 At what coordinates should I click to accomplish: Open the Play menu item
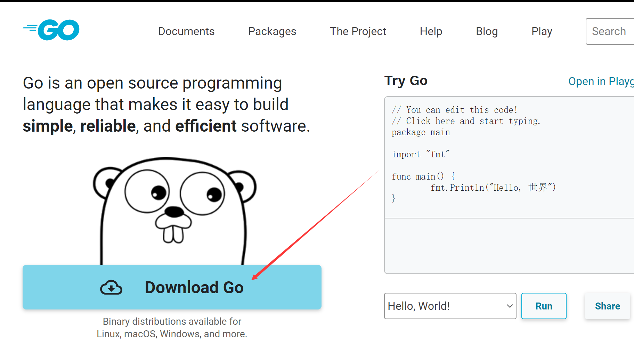pyautogui.click(x=542, y=31)
